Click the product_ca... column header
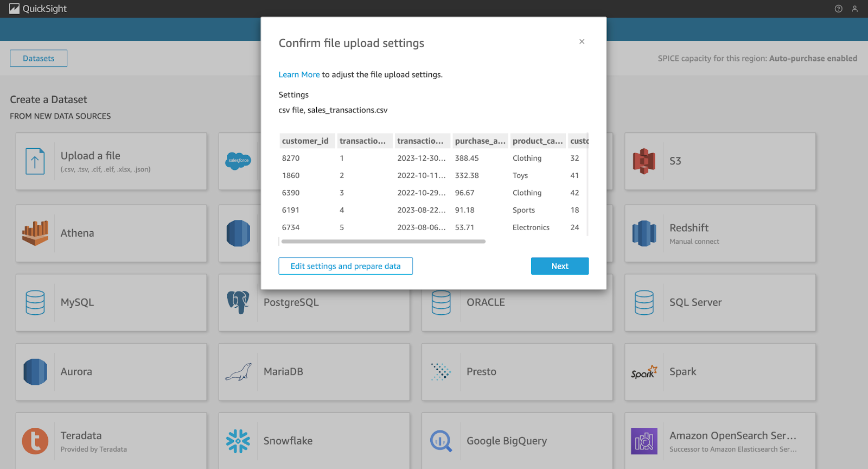 click(538, 141)
